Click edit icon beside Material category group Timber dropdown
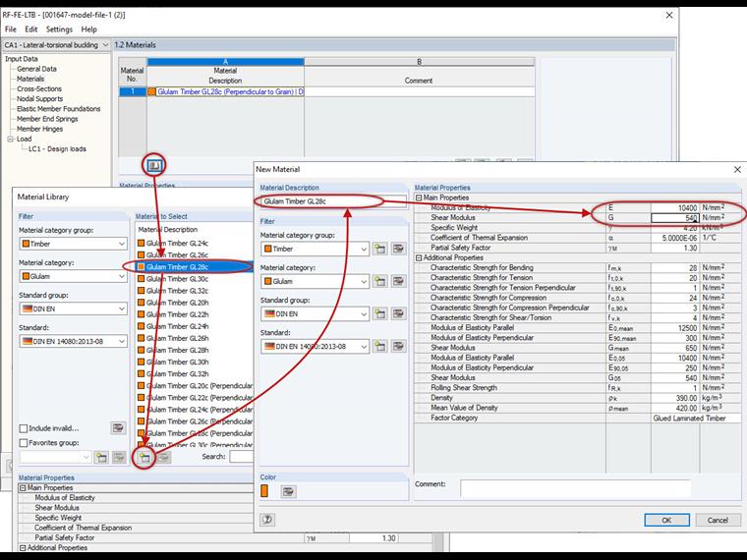The width and height of the screenshot is (747, 560). (398, 249)
